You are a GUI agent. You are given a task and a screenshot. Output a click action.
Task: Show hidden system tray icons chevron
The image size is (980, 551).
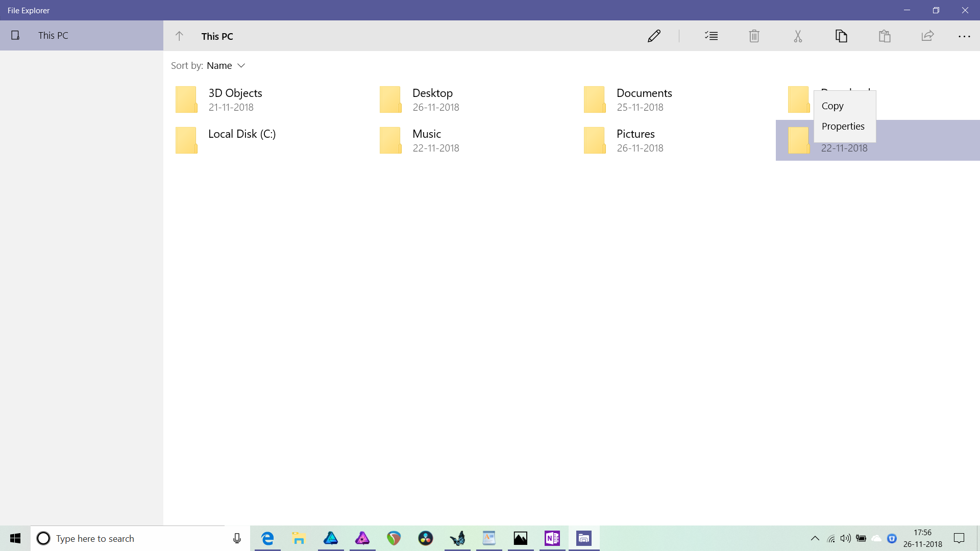coord(815,538)
